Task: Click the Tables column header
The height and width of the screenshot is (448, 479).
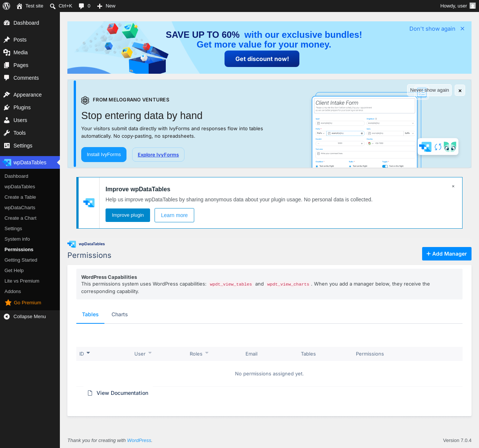Action: (x=308, y=354)
